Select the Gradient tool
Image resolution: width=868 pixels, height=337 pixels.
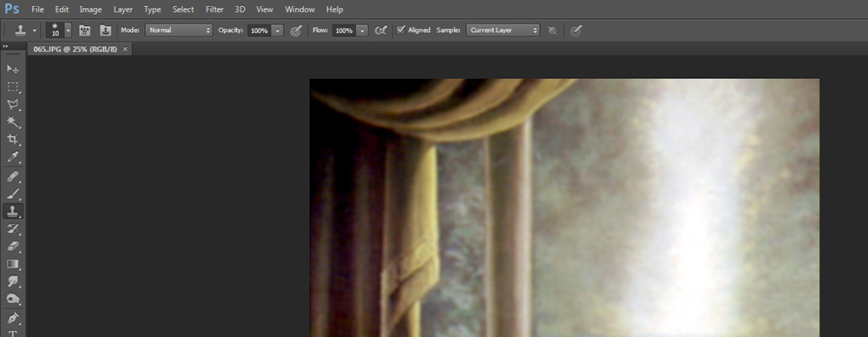pos(13,264)
